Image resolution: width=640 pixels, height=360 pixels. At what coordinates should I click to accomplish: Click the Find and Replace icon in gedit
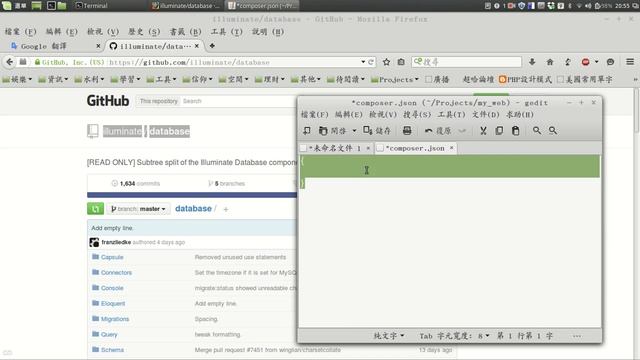coord(553,131)
